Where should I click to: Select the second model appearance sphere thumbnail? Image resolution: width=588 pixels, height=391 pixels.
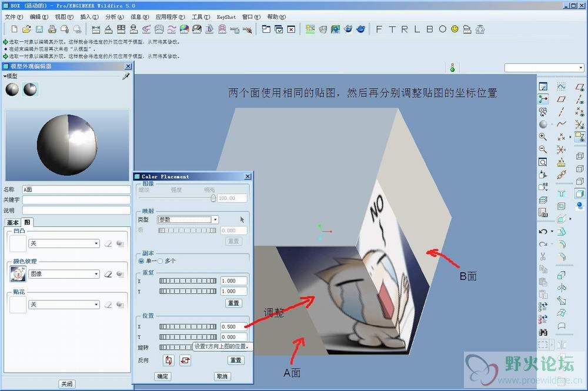coord(30,89)
